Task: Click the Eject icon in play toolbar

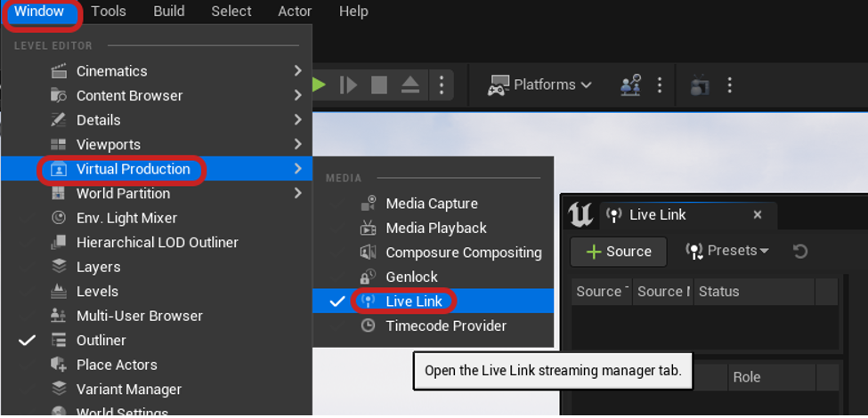Action: coord(410,84)
